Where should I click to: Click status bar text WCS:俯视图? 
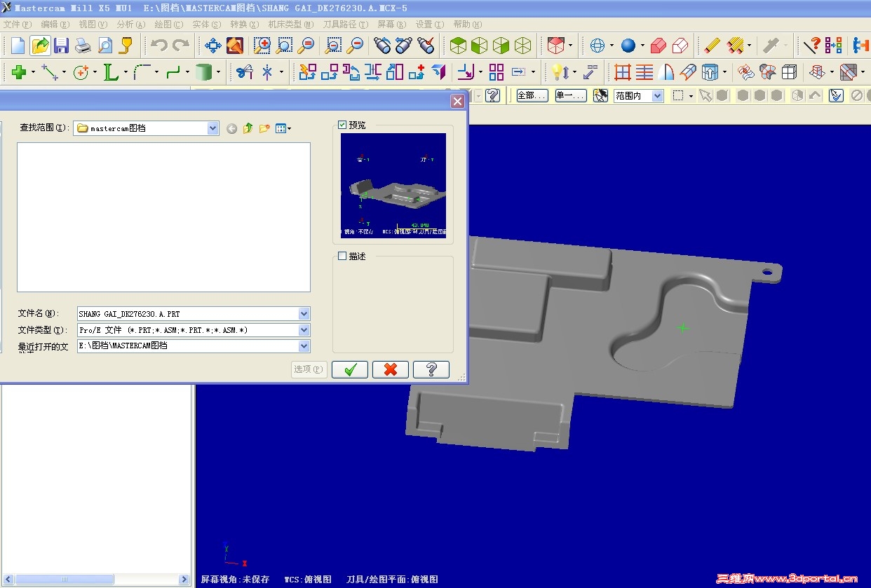(308, 580)
